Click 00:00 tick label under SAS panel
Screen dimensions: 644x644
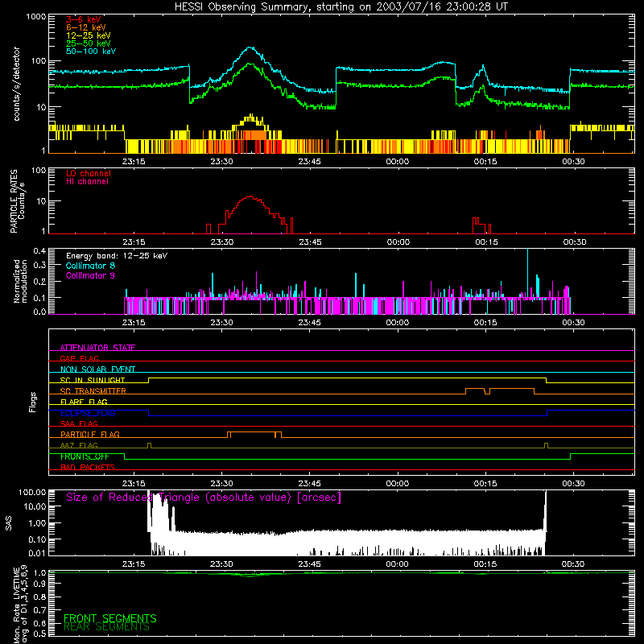point(397,564)
